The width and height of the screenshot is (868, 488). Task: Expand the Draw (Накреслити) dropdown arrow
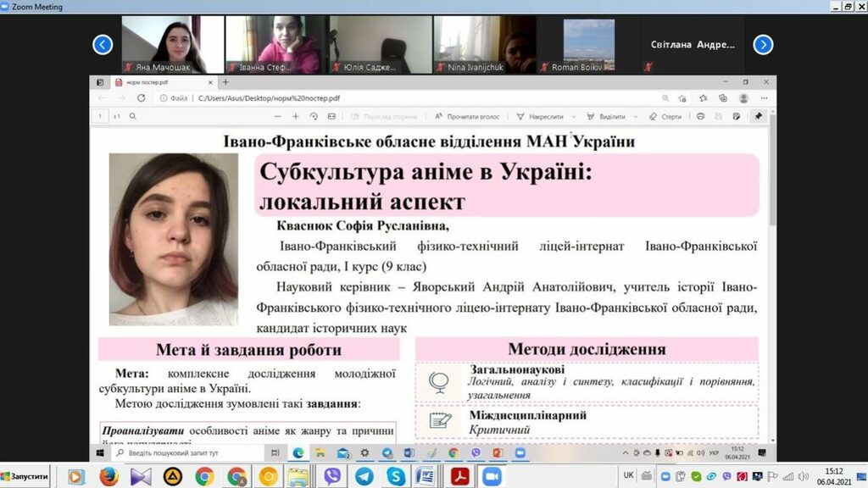(x=574, y=116)
